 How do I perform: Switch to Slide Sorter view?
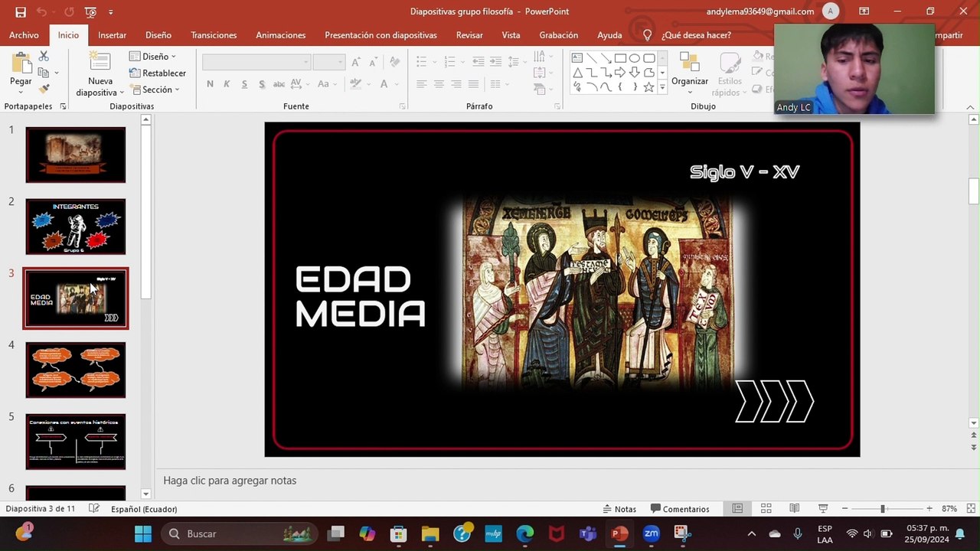[766, 509]
